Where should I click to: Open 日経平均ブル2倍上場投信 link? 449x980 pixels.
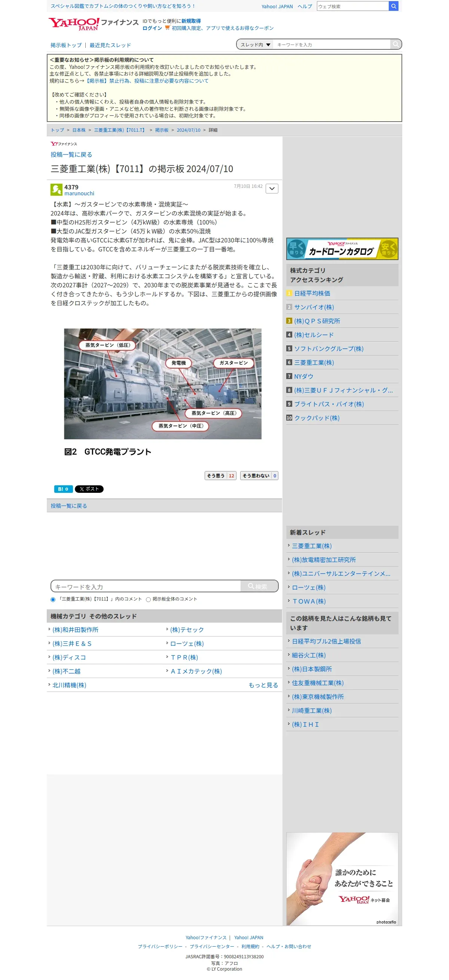point(327,641)
